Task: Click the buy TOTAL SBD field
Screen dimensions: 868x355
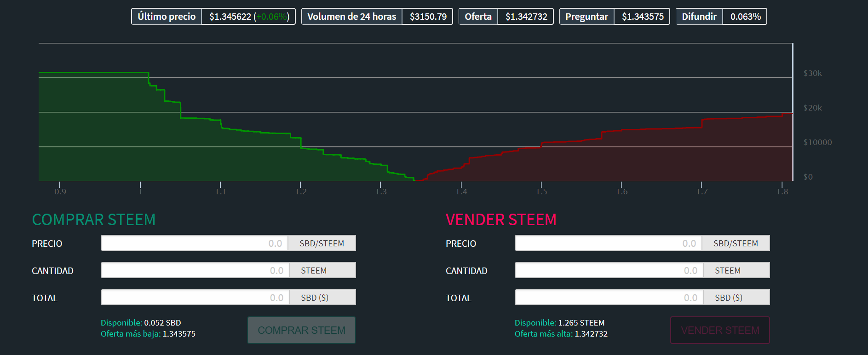Action: click(195, 297)
